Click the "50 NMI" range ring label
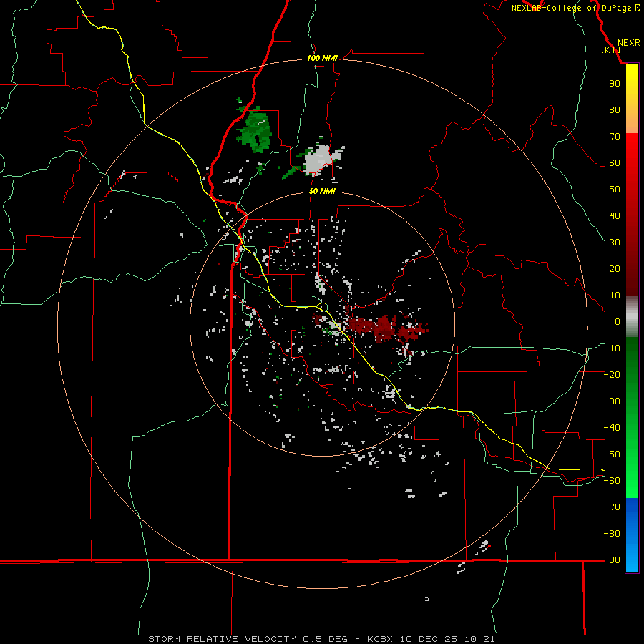This screenshot has width=644, height=644. point(322,191)
